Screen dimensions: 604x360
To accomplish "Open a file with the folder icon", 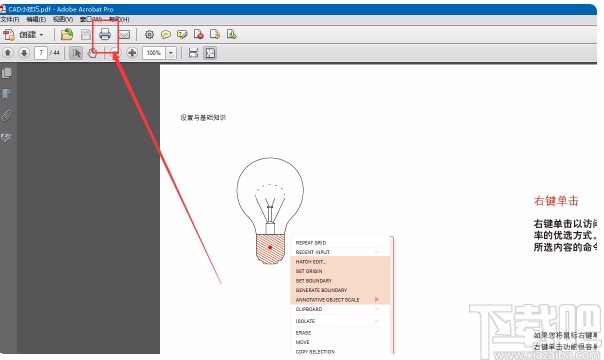I will coord(67,35).
